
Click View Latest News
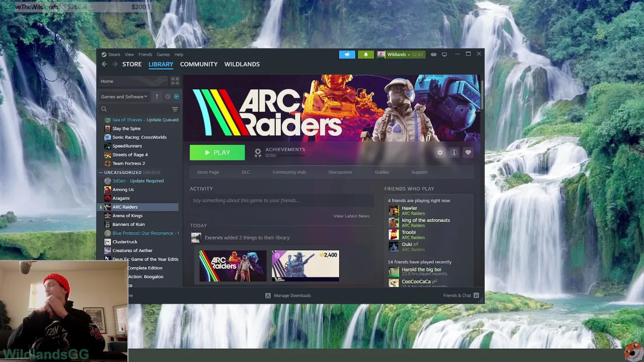click(351, 216)
